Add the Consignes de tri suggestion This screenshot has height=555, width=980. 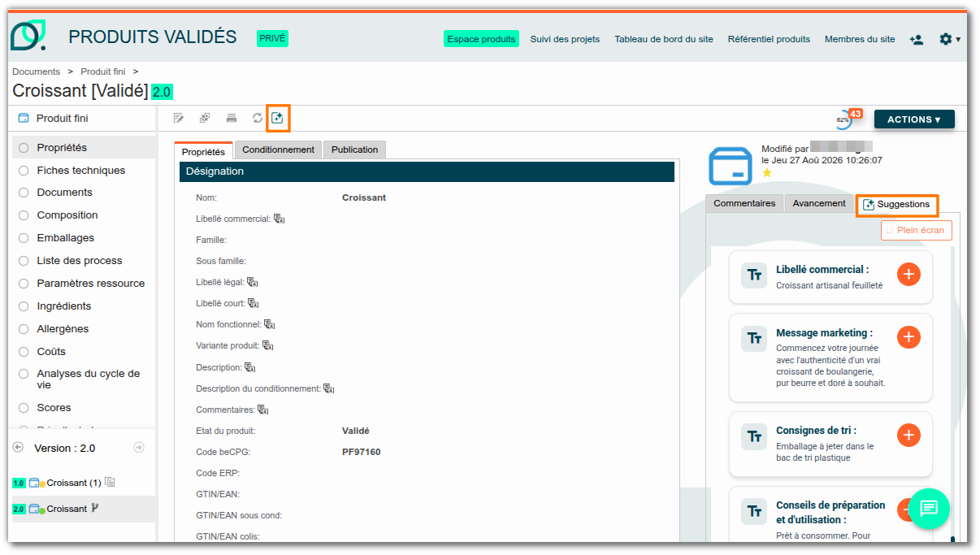pyautogui.click(x=908, y=436)
